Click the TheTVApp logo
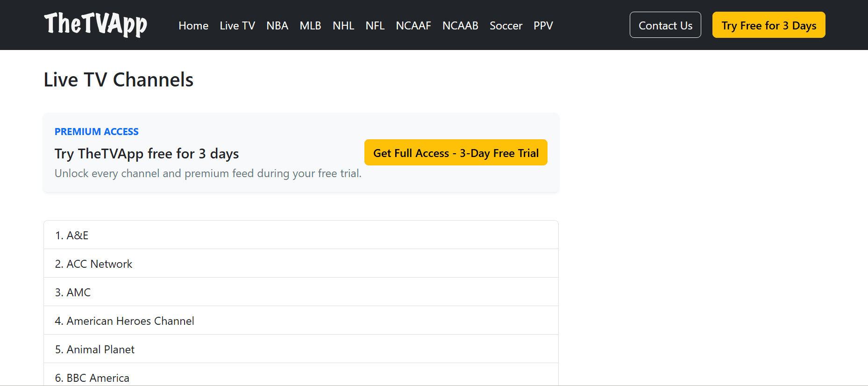Screen dimensions: 868x386 (95, 25)
